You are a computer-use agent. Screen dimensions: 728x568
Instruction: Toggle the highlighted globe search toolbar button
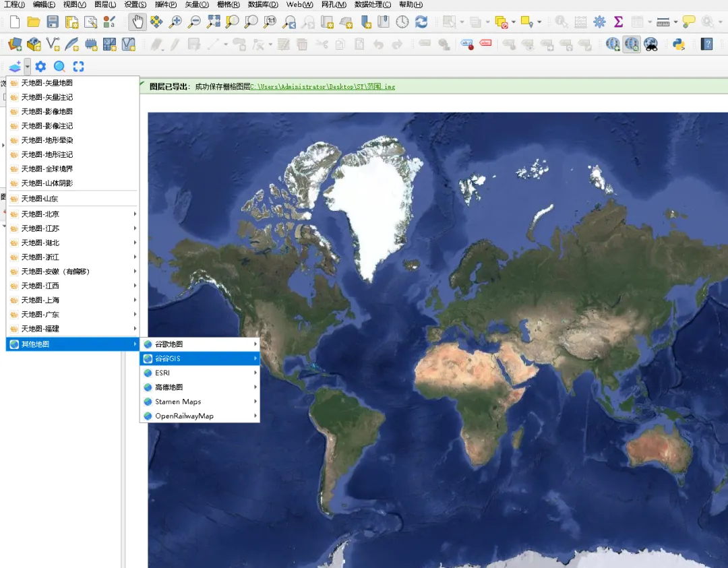632,44
